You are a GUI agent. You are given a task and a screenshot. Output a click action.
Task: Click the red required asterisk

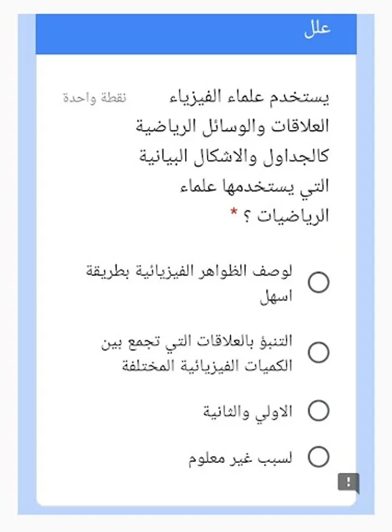tap(234, 212)
